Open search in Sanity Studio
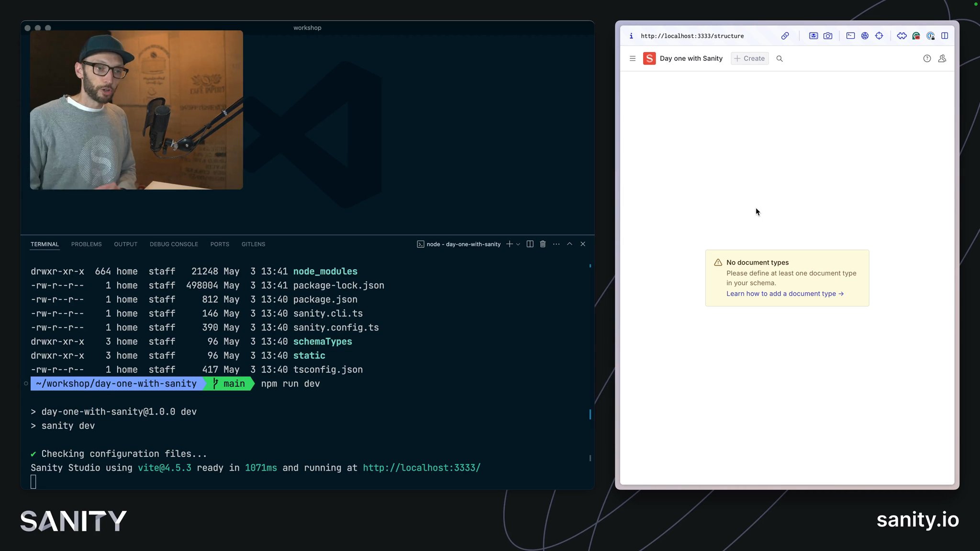This screenshot has width=980, height=551. click(x=780, y=58)
